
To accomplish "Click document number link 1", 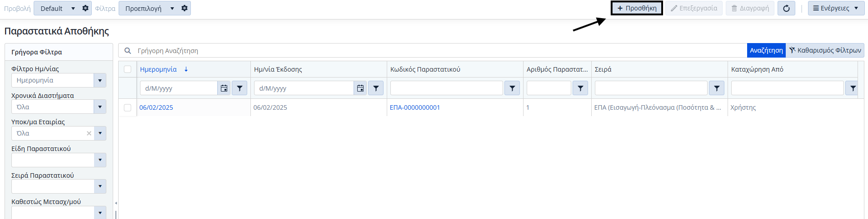I will pyautogui.click(x=528, y=107).
